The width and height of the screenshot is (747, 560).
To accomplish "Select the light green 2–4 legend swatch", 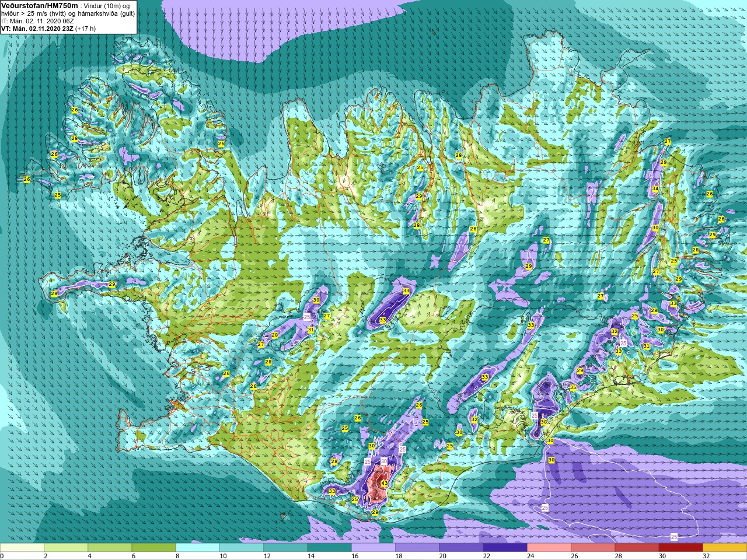I will (66, 548).
